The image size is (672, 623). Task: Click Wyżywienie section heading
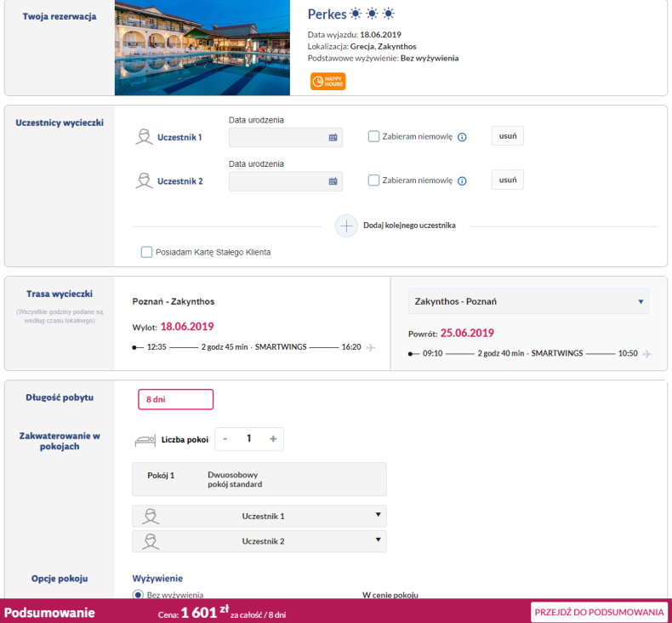pos(157,579)
